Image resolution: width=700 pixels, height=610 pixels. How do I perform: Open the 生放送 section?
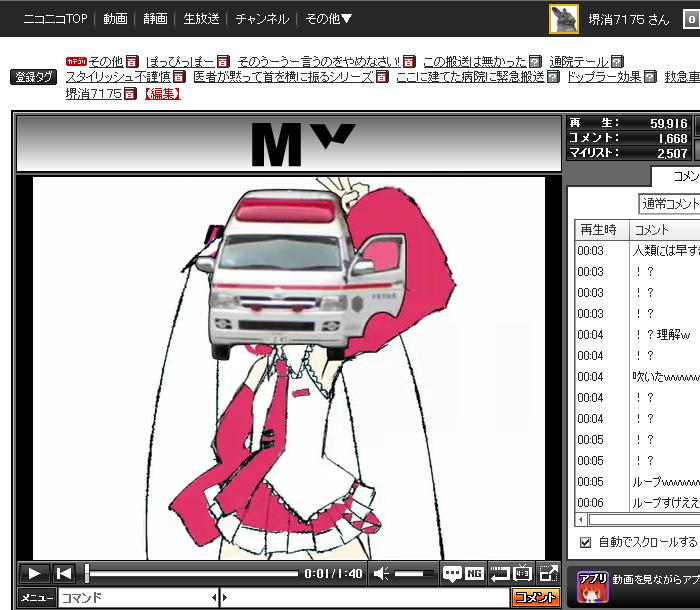point(201,19)
